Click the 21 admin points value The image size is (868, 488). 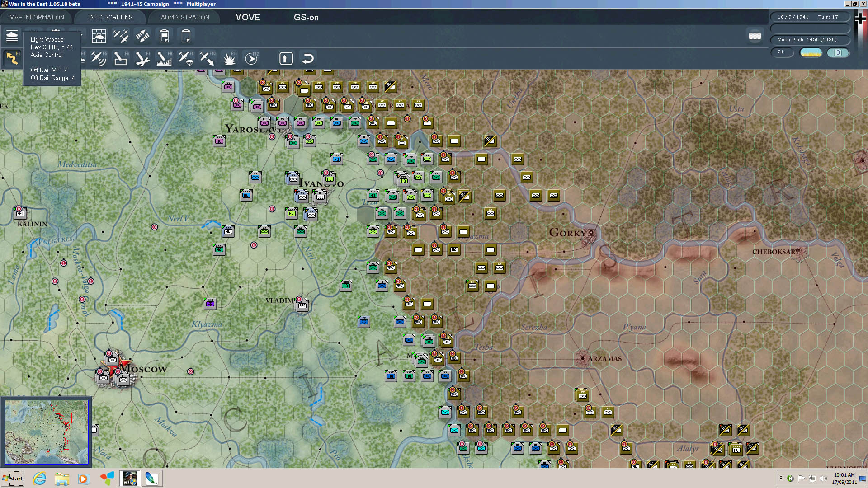pyautogui.click(x=782, y=52)
